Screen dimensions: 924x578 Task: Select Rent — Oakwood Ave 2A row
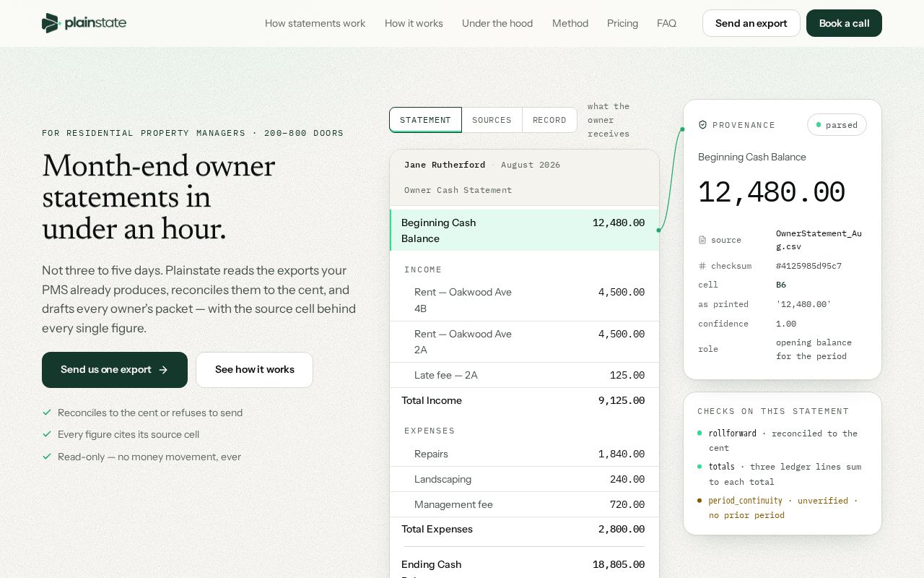coord(524,342)
